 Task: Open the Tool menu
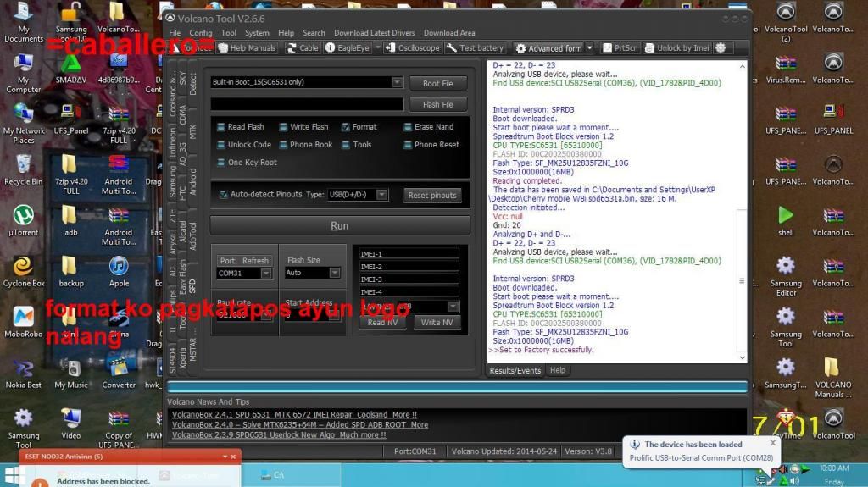(229, 33)
